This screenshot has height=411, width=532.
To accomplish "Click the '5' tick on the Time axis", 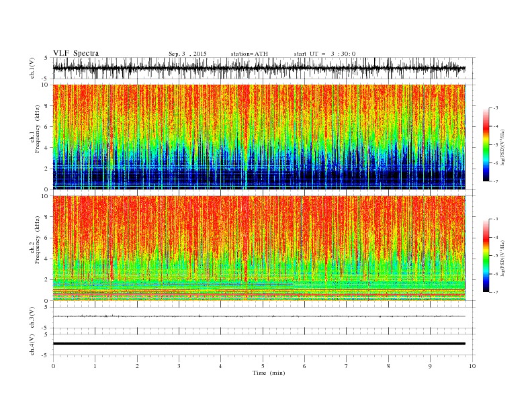I will (x=263, y=366).
